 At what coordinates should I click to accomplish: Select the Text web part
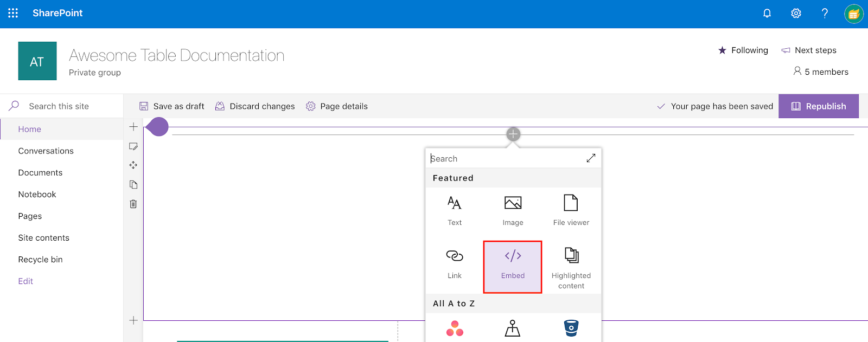455,210
